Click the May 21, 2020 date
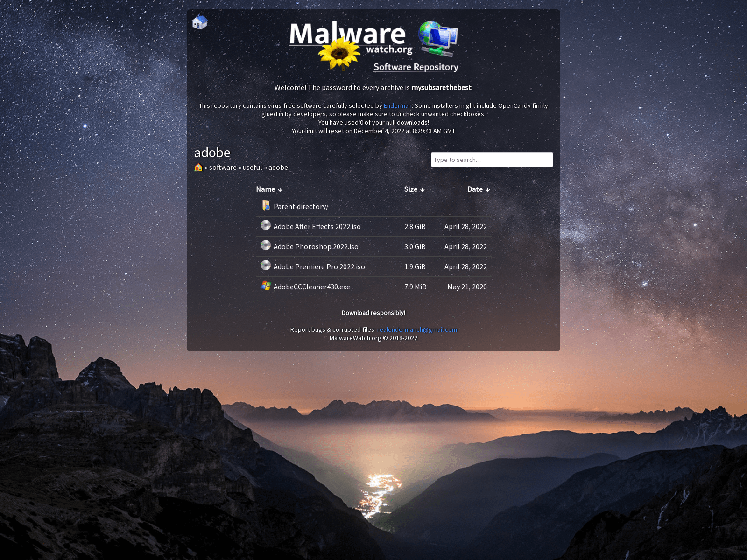Image resolution: width=747 pixels, height=560 pixels. [467, 287]
